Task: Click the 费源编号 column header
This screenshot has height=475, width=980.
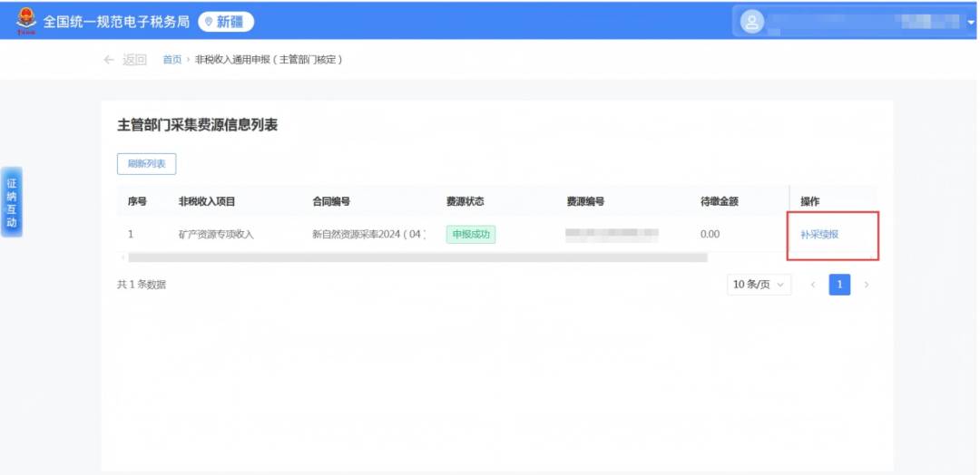Action: tap(585, 201)
